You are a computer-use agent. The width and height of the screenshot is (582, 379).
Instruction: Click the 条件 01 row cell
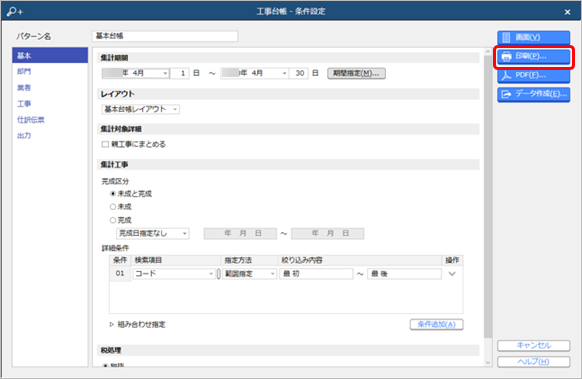click(x=120, y=274)
